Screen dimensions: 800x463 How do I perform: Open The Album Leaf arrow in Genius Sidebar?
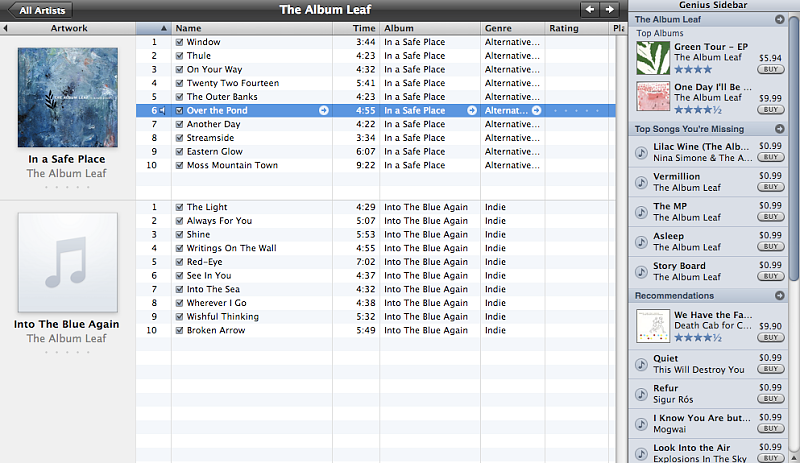pos(780,19)
